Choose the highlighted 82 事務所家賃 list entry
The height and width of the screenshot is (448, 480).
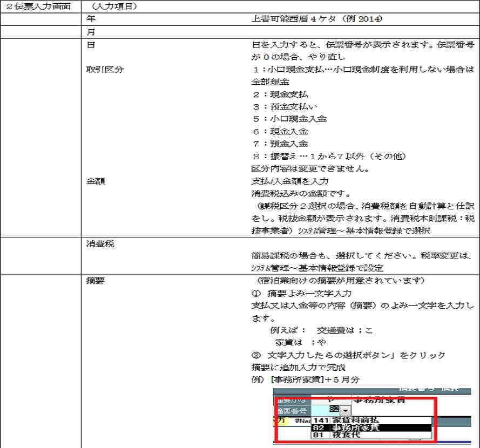tap(371, 427)
